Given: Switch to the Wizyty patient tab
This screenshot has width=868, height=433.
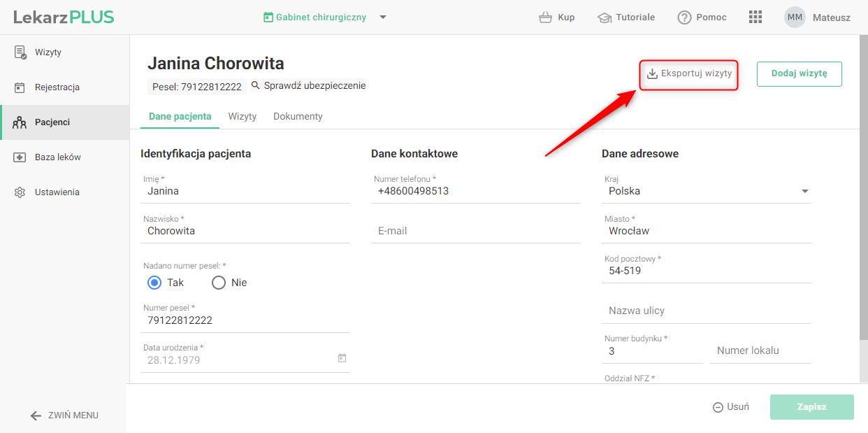Looking at the screenshot, I should click(243, 117).
